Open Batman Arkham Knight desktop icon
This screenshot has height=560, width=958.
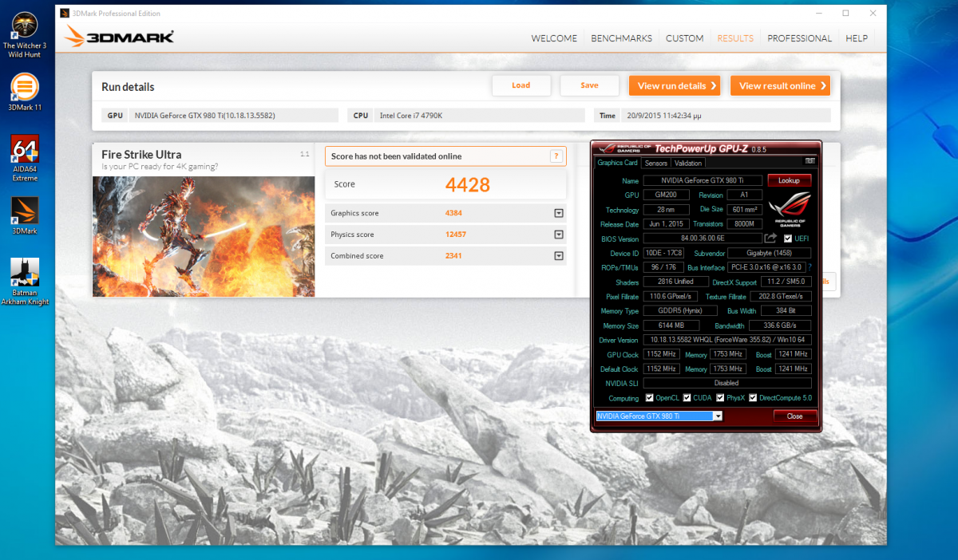point(25,282)
